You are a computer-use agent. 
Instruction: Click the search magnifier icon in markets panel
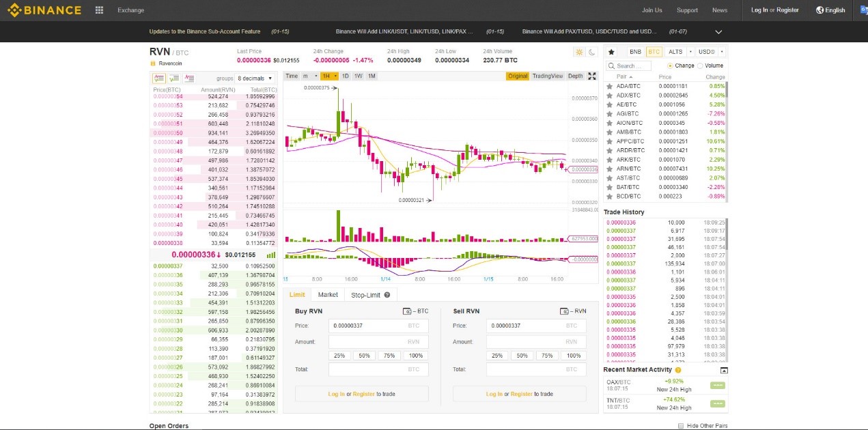pos(612,66)
